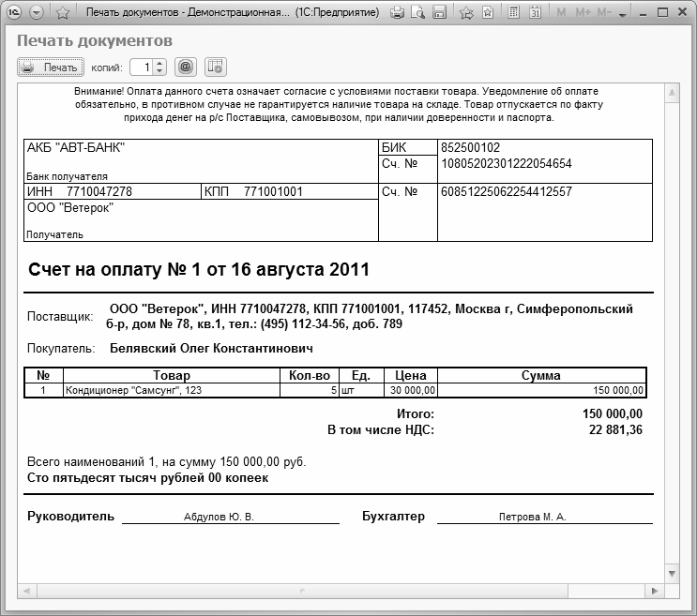
Task: Select item cell Кондиционер "Самсунг", 123
Action: click(172, 390)
